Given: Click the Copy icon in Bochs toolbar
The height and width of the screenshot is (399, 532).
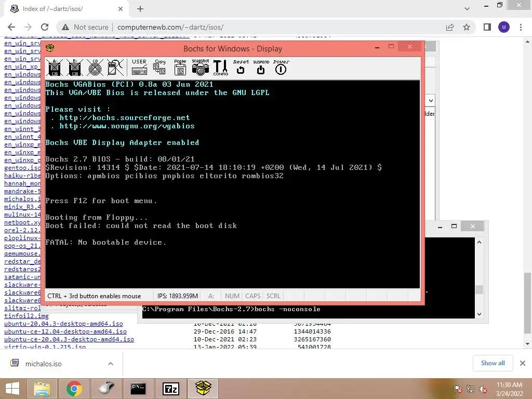Looking at the screenshot, I should click(159, 67).
